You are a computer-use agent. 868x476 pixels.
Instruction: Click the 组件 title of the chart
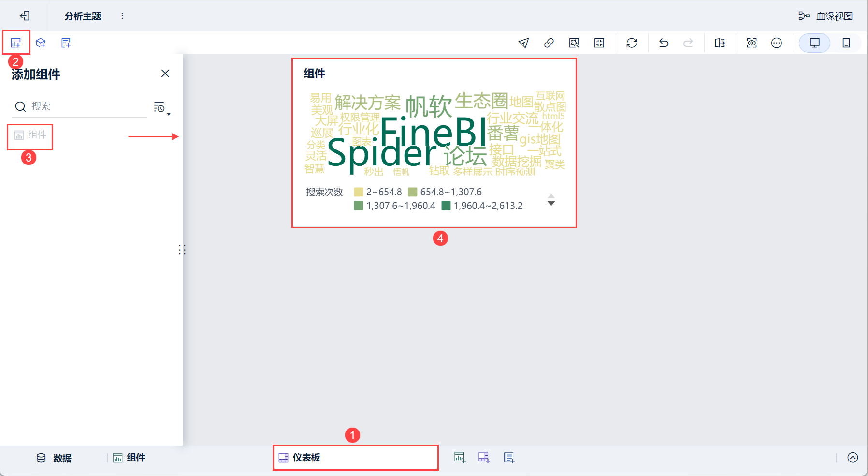(314, 74)
